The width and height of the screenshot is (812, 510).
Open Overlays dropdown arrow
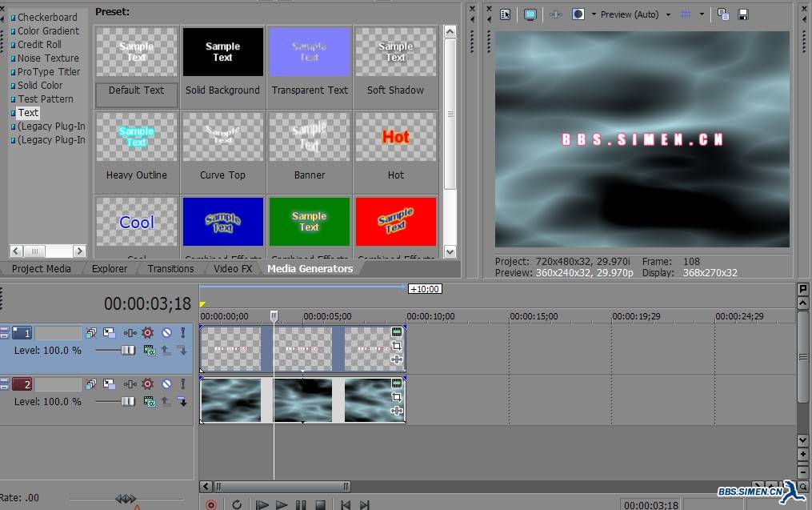pyautogui.click(x=702, y=14)
